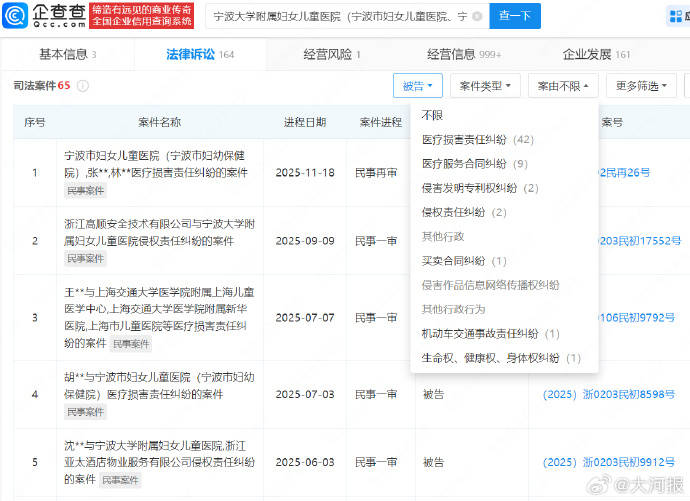690x501 pixels.
Task: Open the app grid icon at top right
Action: [675, 16]
